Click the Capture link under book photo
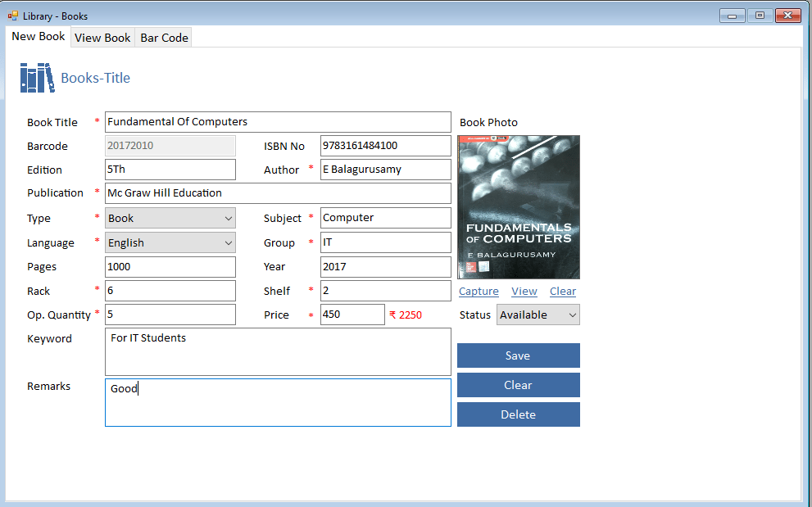Screen dimensions: 812x507 point(479,292)
